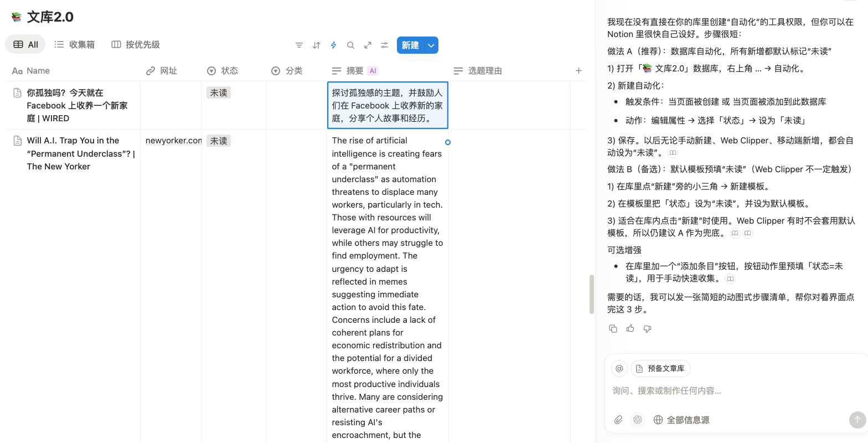The image size is (868, 443).
Task: Open the citation icon after 用于手动快速收集
Action: coord(730,279)
